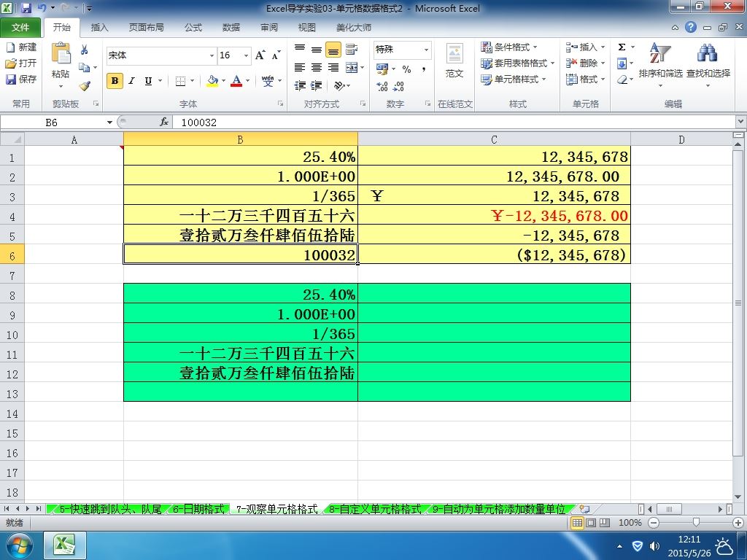The width and height of the screenshot is (747, 560).
Task: Click Decrease Font Size icon
Action: (276, 55)
